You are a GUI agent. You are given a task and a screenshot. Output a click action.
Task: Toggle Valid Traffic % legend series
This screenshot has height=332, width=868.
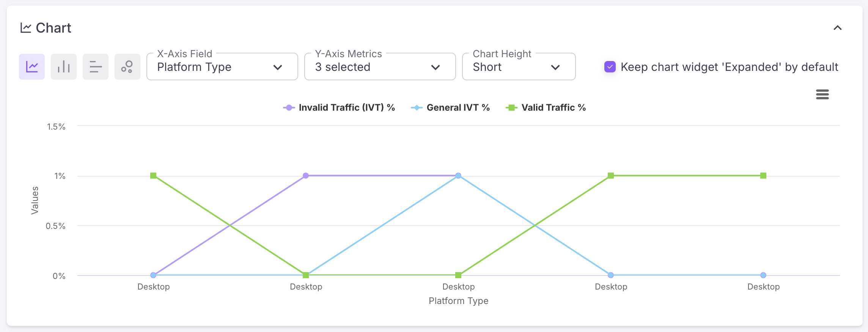546,108
